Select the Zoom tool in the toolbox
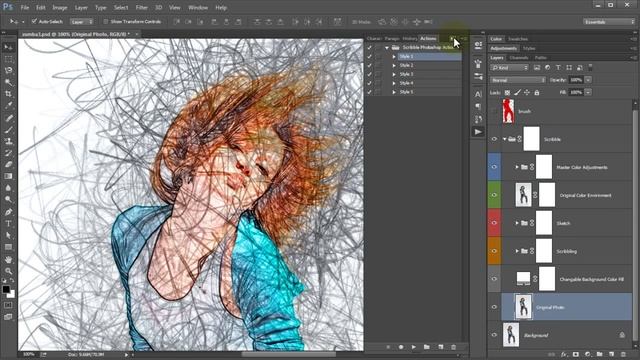Screen dimensions: 640x360 point(8,271)
